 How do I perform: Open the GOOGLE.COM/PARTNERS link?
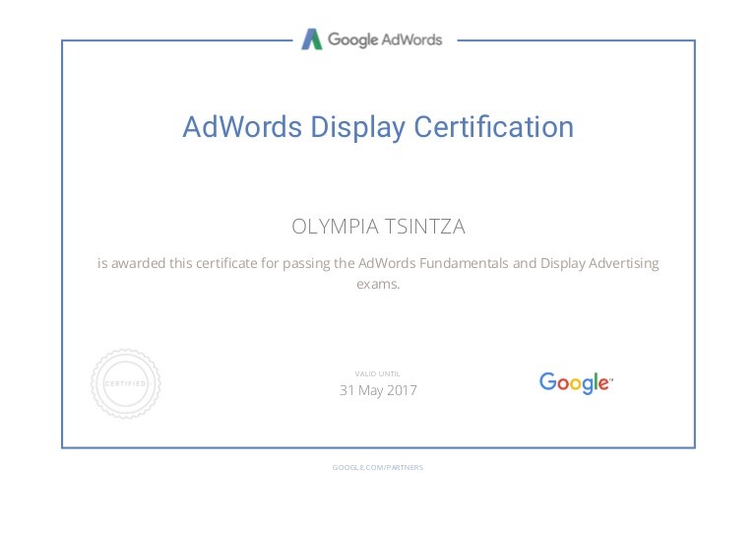378,467
